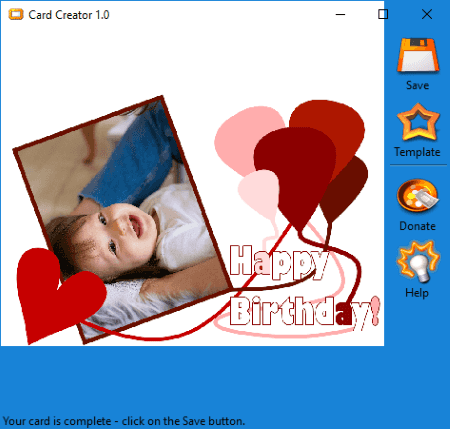Maximize the Card Creator window
Viewport: 450px width, 429px height.
coord(383,14)
